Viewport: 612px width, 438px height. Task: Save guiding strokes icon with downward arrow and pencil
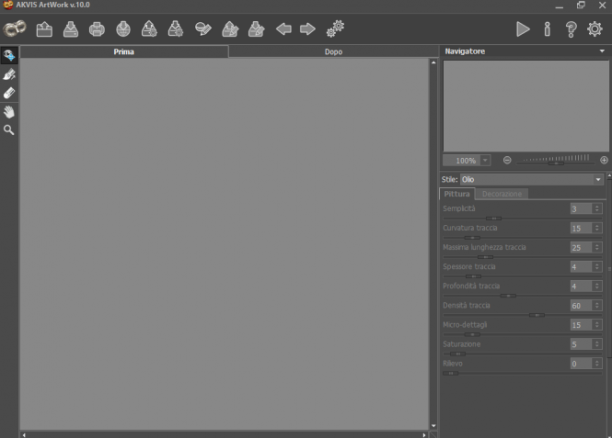pyautogui.click(x=256, y=29)
